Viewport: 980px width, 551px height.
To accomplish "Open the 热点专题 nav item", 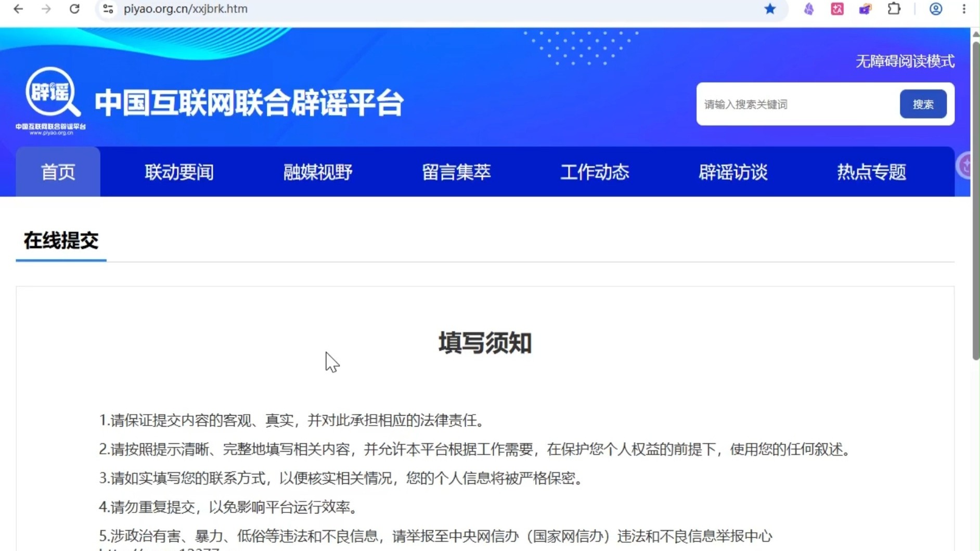I will tap(871, 172).
